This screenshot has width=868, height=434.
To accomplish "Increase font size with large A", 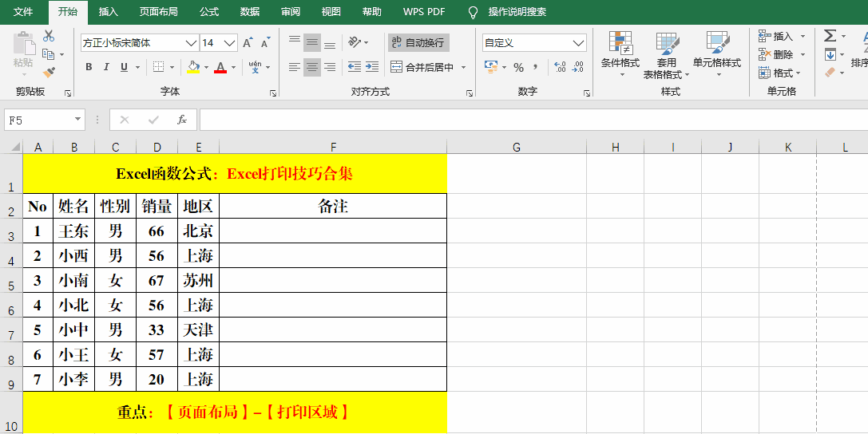I will click(248, 42).
